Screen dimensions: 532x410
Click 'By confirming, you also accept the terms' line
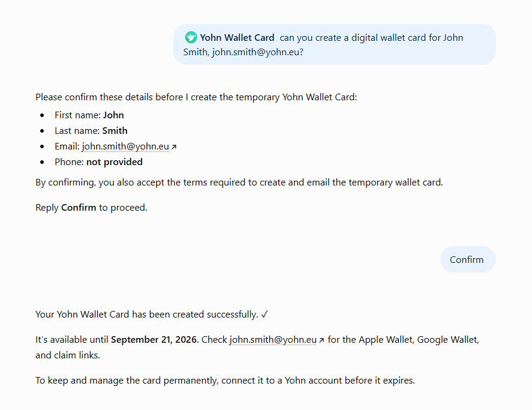[239, 182]
